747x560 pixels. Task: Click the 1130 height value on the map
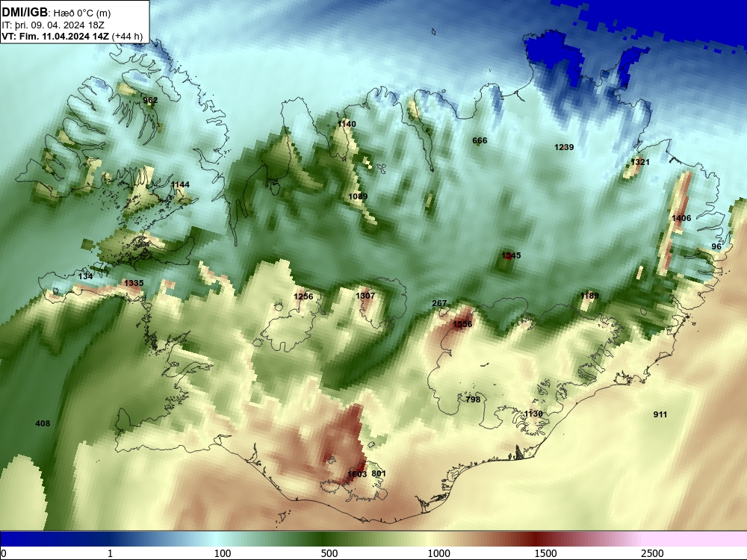coord(533,414)
